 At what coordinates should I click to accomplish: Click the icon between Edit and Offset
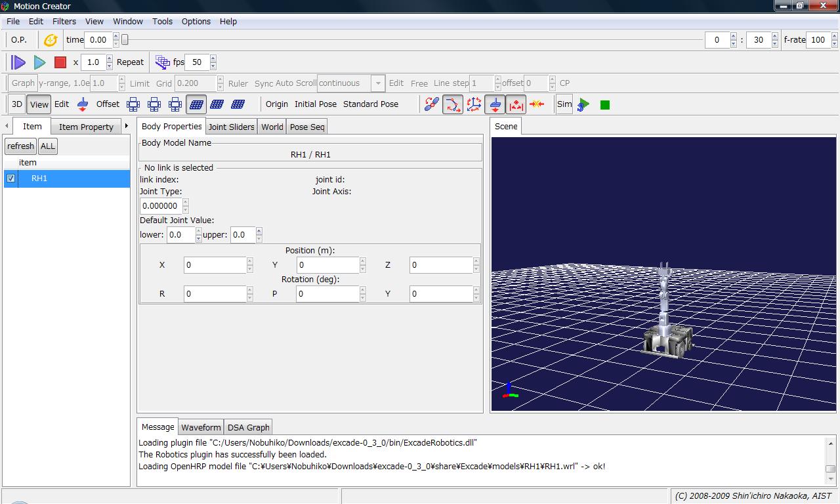coord(83,104)
